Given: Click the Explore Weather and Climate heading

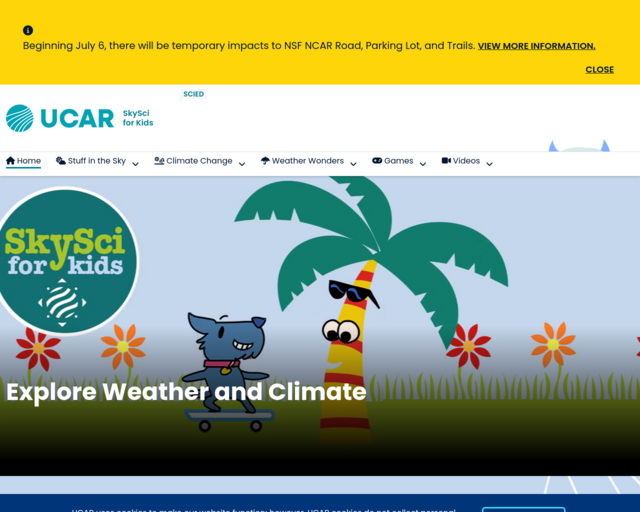Looking at the screenshot, I should [x=186, y=392].
